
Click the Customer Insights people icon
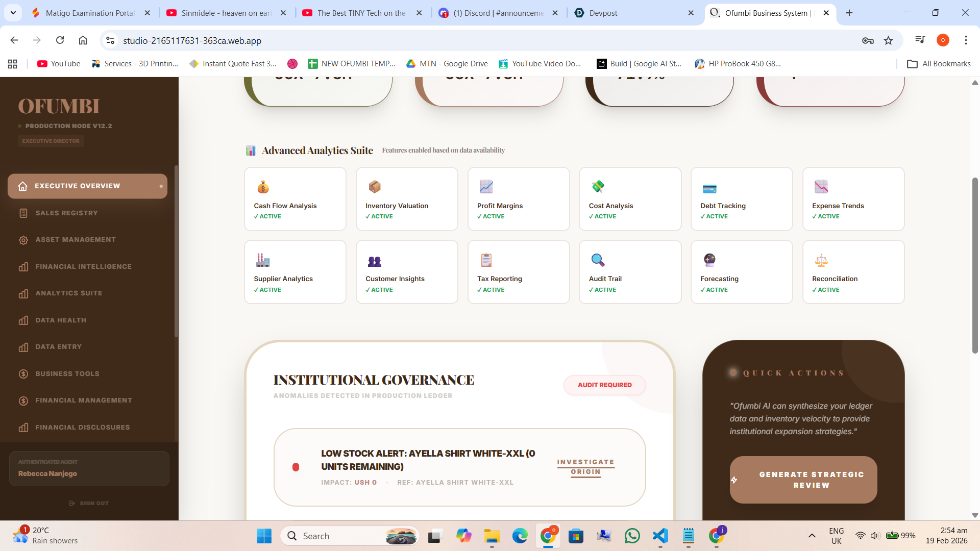(375, 261)
